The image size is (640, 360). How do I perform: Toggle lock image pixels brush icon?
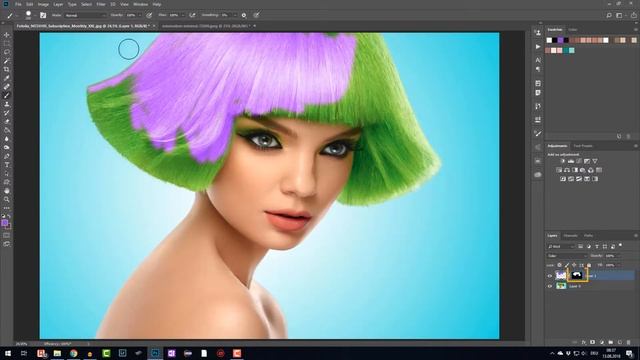click(x=567, y=265)
